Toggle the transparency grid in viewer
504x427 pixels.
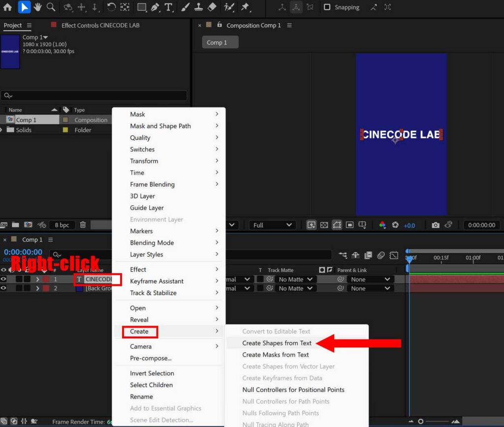click(324, 225)
